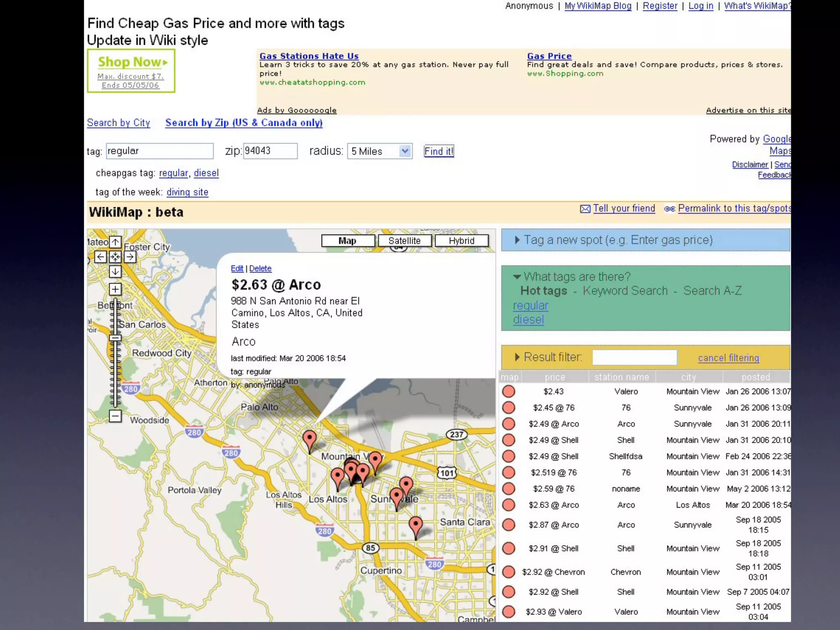The height and width of the screenshot is (630, 840).
Task: Click the center map icon between arrows
Action: (115, 257)
